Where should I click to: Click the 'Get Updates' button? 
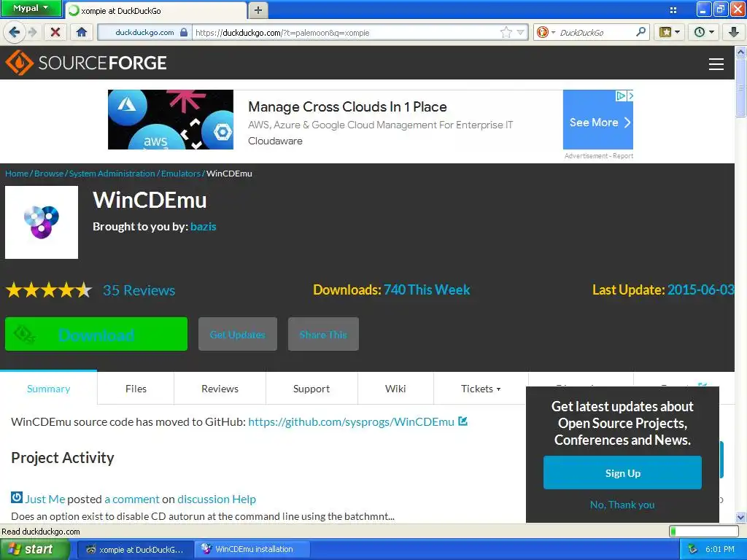point(238,334)
